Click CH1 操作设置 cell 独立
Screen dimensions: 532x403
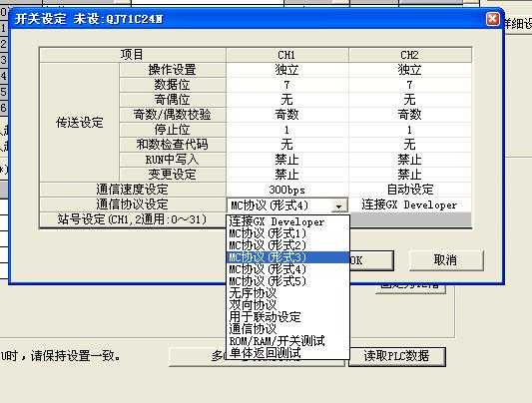(x=287, y=70)
